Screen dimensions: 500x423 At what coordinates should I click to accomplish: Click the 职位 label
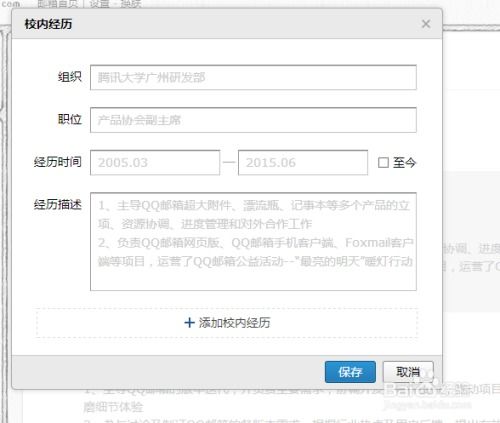(70, 119)
